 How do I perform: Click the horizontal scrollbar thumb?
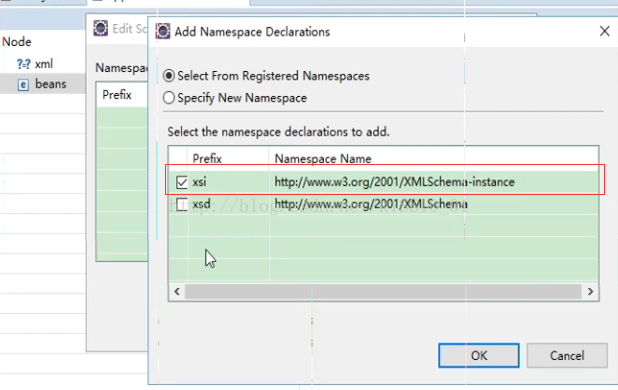(383, 292)
